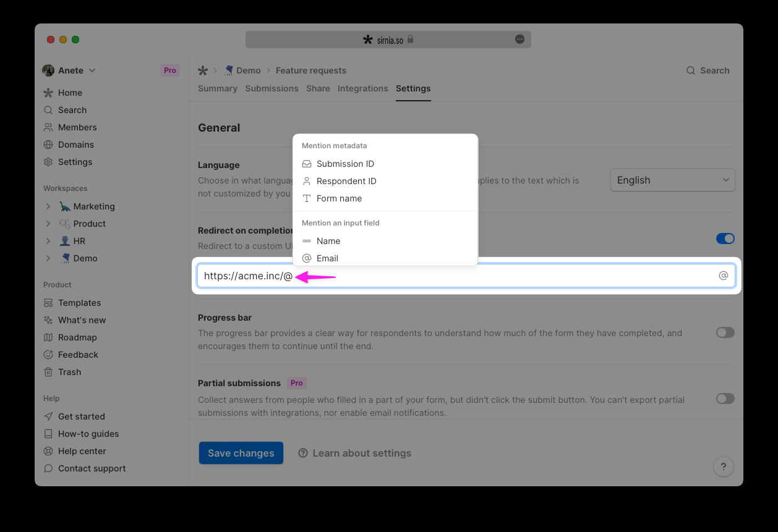Open the Anete account dropdown
The height and width of the screenshot is (532, 778).
click(69, 70)
